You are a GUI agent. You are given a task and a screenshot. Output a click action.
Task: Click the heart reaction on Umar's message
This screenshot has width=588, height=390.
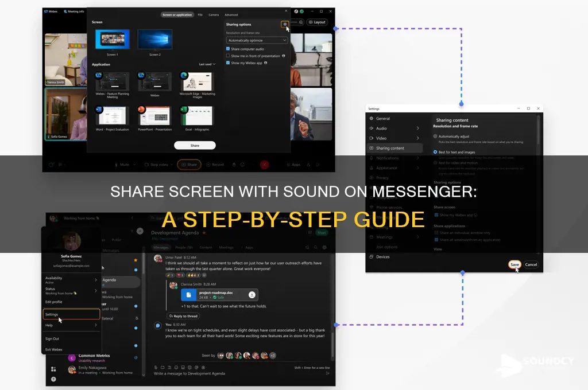[180, 275]
